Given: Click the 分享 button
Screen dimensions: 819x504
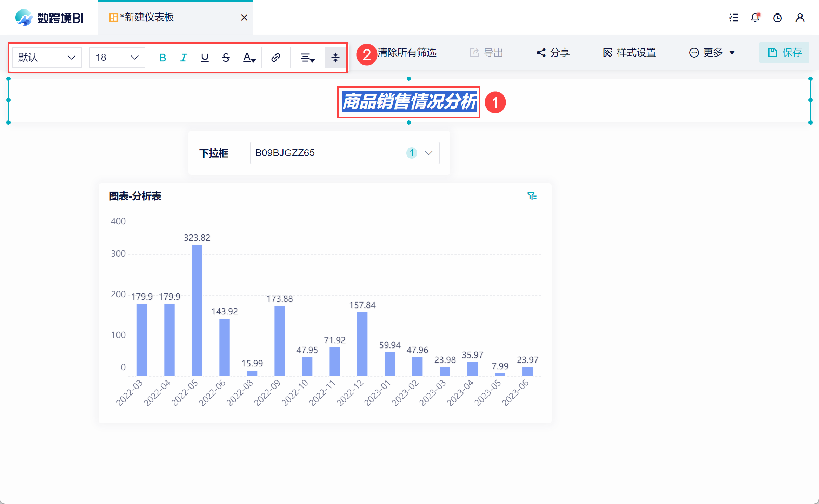Looking at the screenshot, I should [x=553, y=53].
